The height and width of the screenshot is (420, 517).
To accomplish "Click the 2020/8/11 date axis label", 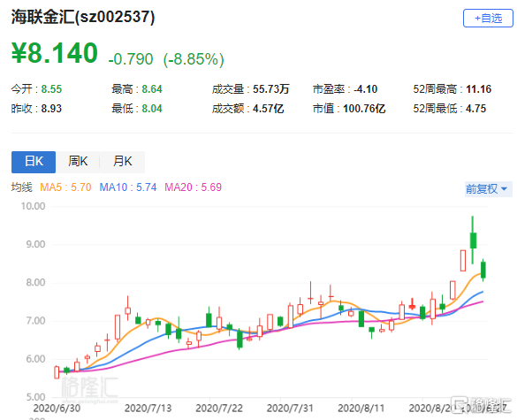I will coord(361,409).
